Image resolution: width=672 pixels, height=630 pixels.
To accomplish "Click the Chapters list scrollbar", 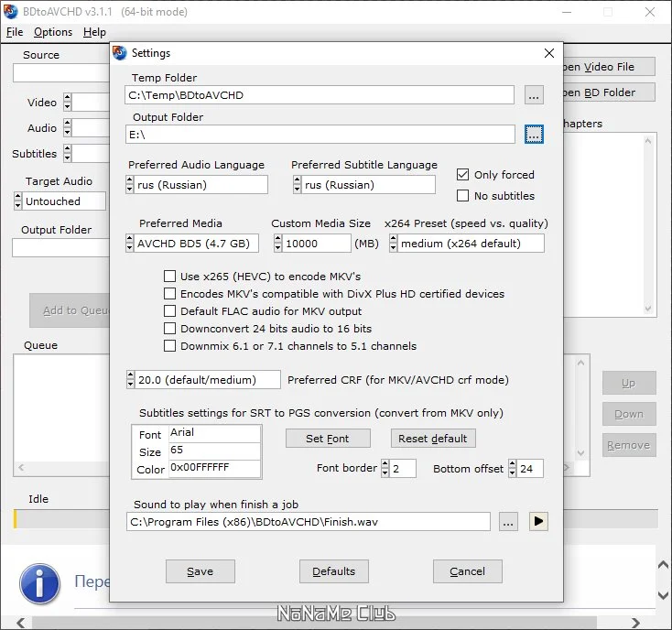I will coord(648,224).
